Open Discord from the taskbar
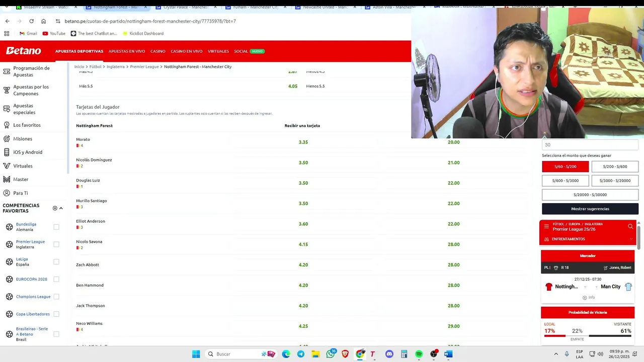The height and width of the screenshot is (362, 644). coord(389,354)
